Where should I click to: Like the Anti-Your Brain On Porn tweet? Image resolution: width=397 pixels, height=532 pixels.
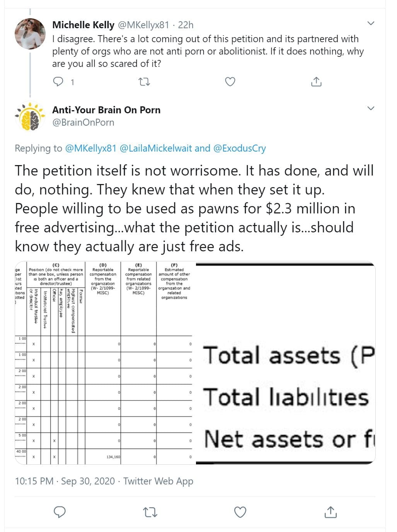(x=240, y=512)
